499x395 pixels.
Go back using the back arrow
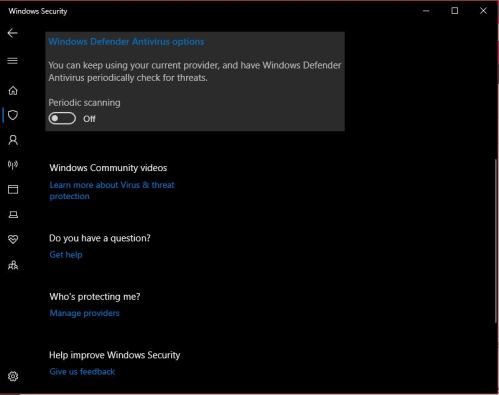tap(13, 33)
